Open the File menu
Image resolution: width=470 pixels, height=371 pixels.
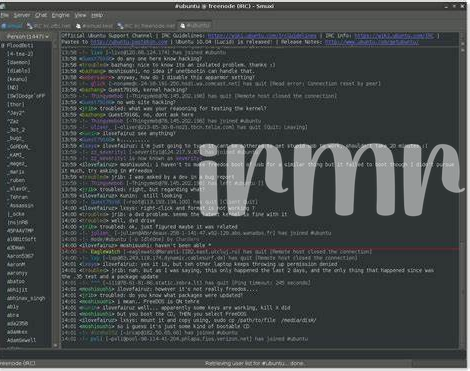click(x=4, y=15)
